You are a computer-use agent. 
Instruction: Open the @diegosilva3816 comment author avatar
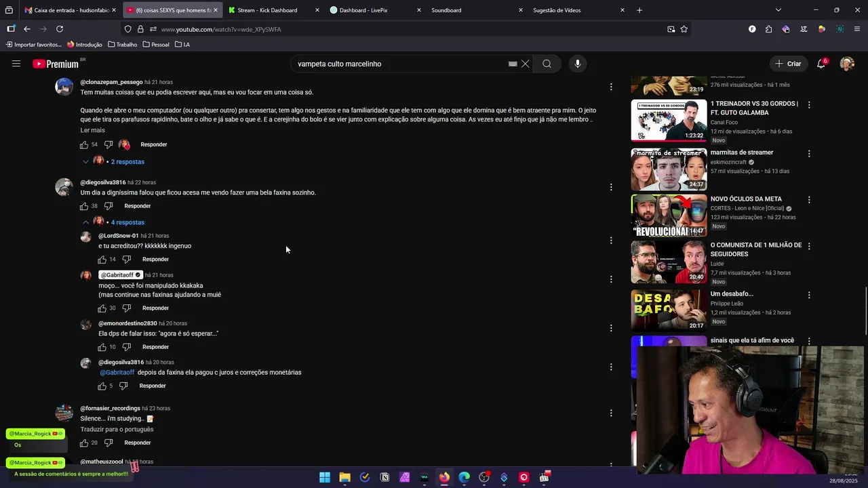pos(64,187)
